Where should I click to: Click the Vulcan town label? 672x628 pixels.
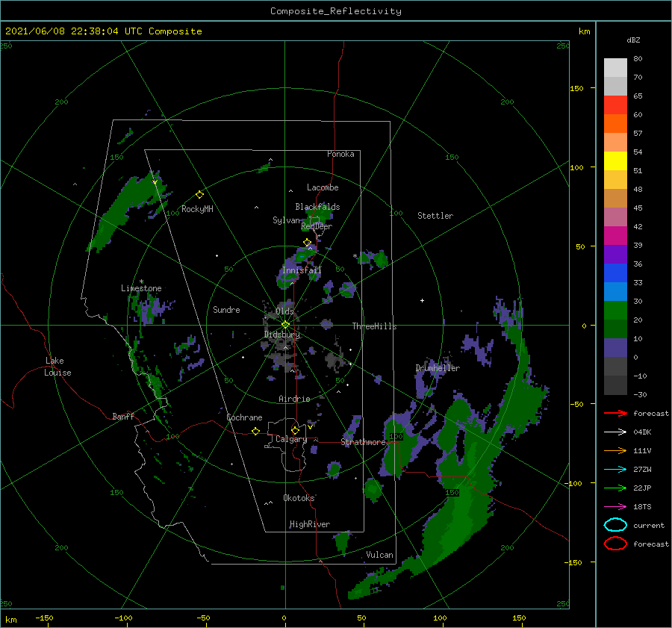point(379,555)
